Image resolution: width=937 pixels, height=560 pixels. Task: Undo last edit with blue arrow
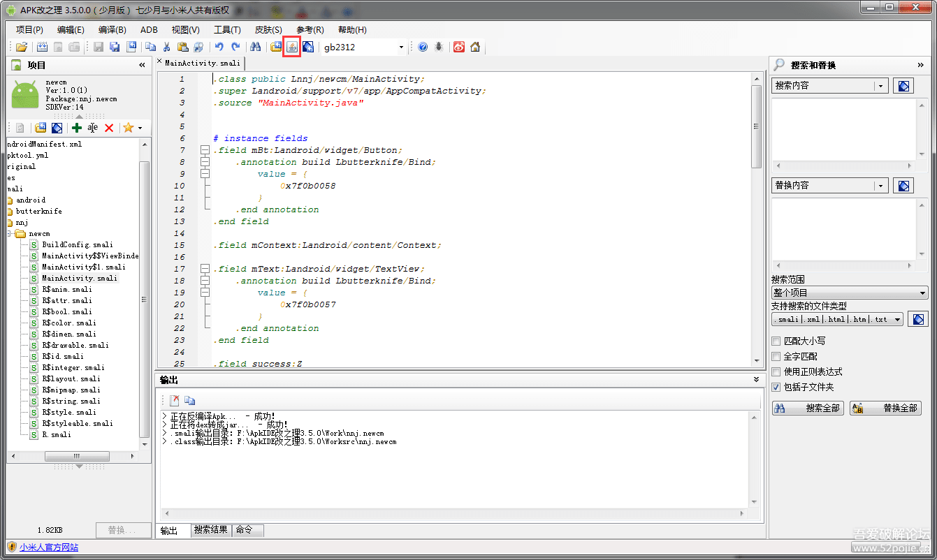(x=219, y=47)
